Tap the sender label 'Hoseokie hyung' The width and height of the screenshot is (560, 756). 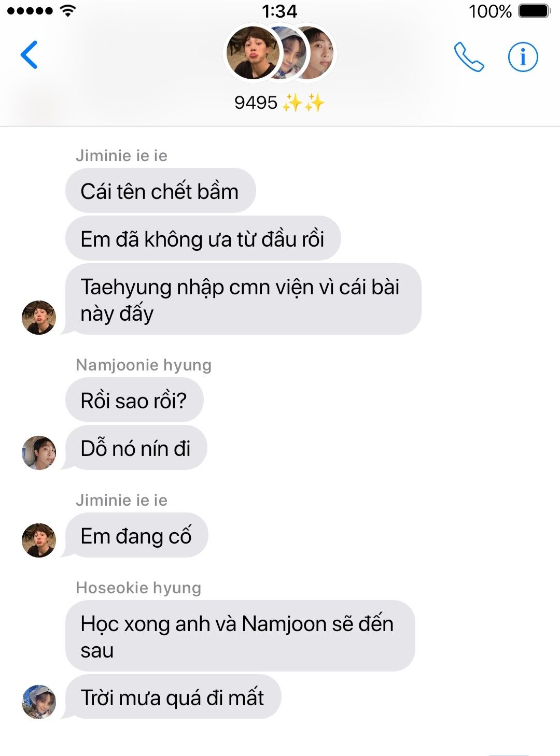pos(138,588)
